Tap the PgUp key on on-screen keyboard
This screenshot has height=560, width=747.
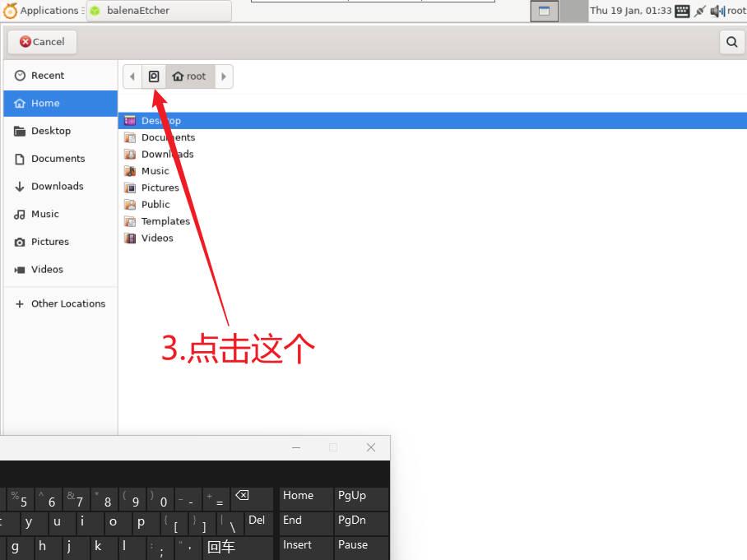click(362, 498)
